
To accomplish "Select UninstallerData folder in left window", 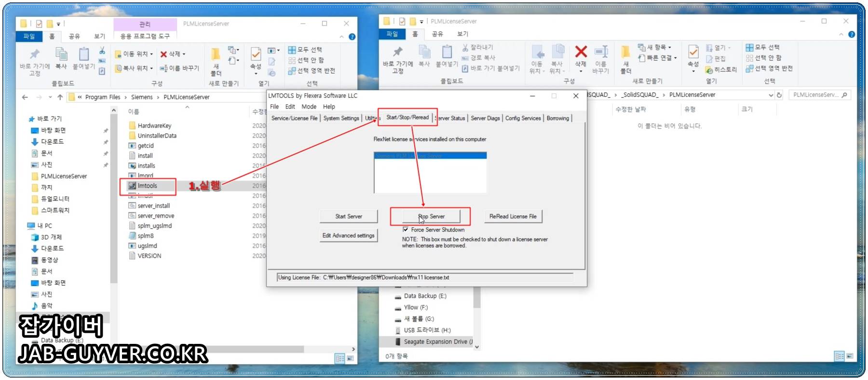I will coord(152,136).
